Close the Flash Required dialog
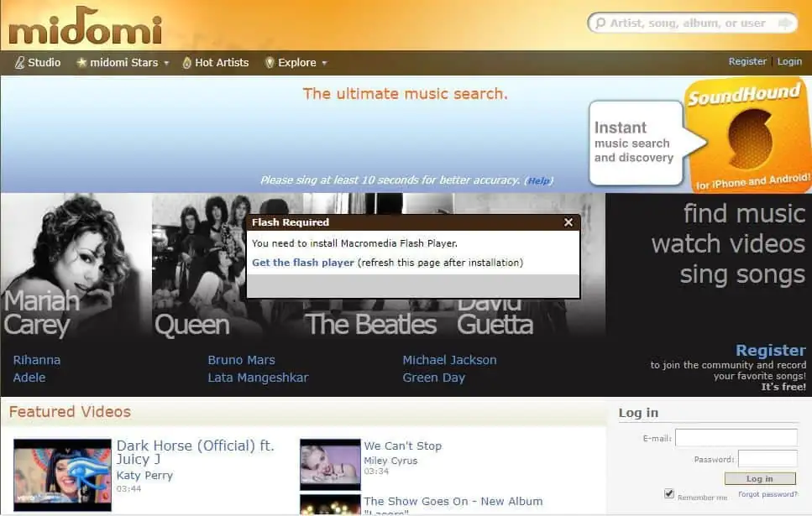The image size is (812, 516). coord(568,222)
